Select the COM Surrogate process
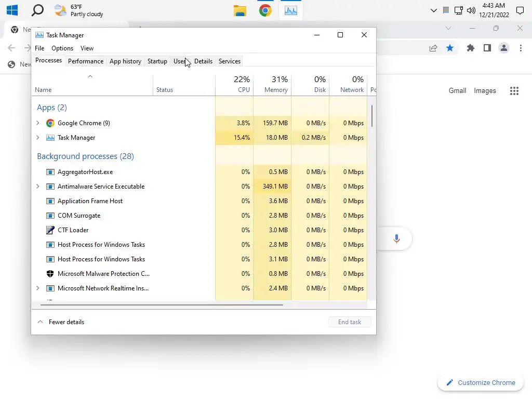Image resolution: width=532 pixels, height=399 pixels. click(79, 216)
